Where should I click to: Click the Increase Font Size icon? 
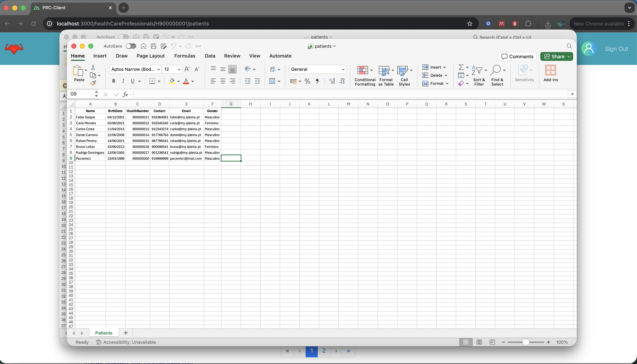click(187, 69)
